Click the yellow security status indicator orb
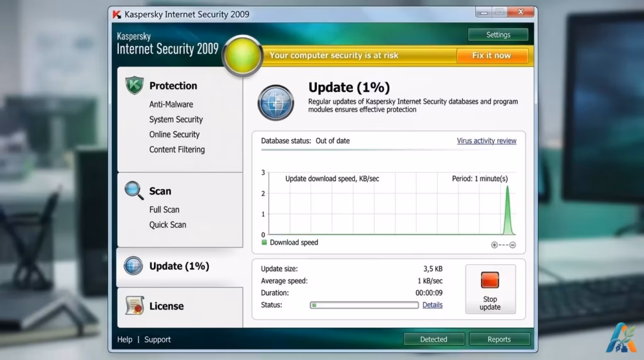 tap(242, 56)
